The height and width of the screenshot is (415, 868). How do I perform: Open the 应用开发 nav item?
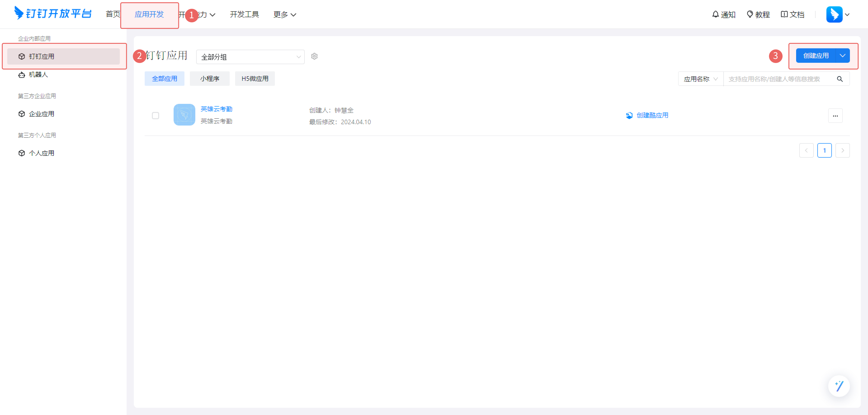point(149,14)
